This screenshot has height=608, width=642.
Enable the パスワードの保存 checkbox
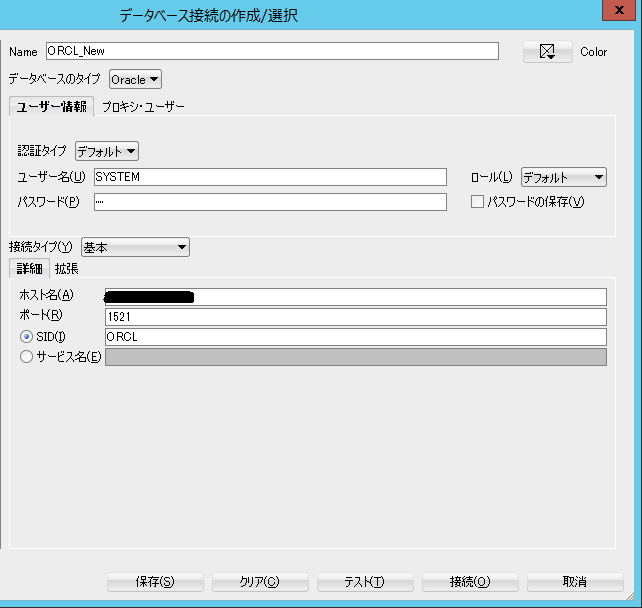477,201
